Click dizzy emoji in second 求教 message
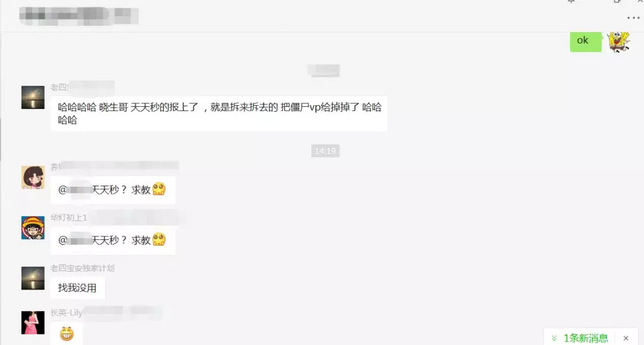 pos(159,239)
